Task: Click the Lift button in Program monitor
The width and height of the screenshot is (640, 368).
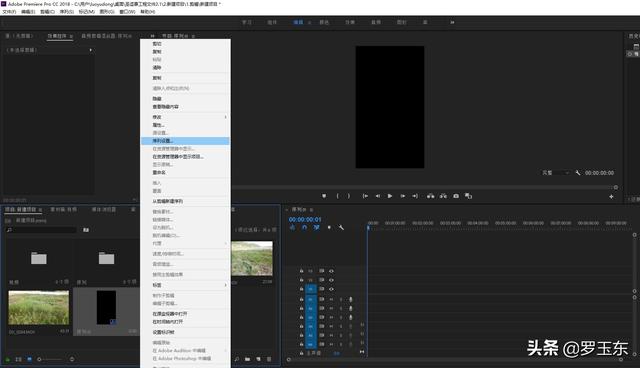Action: click(431, 196)
